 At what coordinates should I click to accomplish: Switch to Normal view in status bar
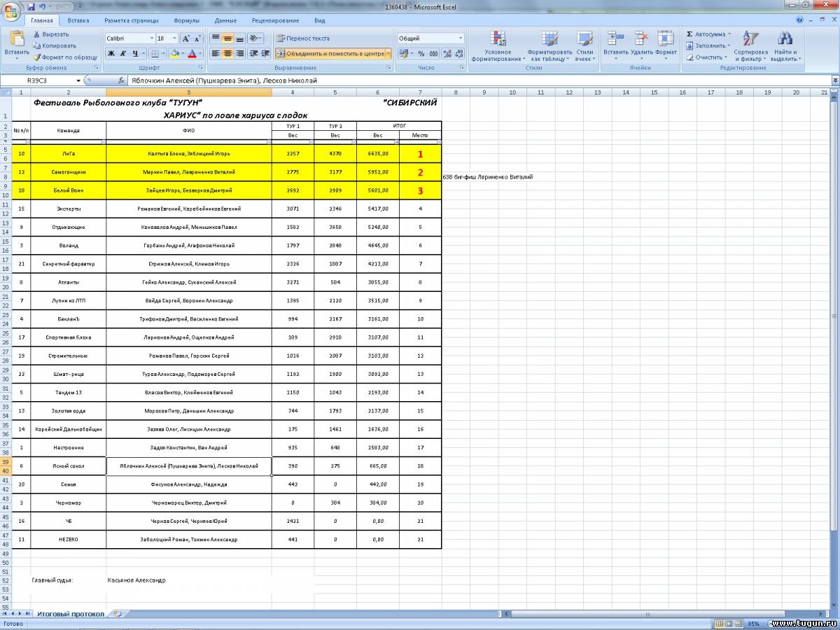[719, 623]
